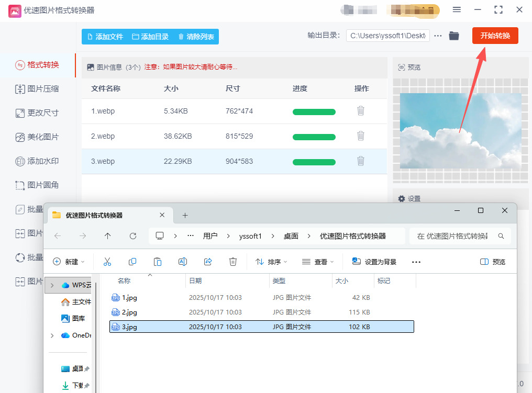Open the hamburger menu in title bar
The image size is (532, 393).
point(457,10)
